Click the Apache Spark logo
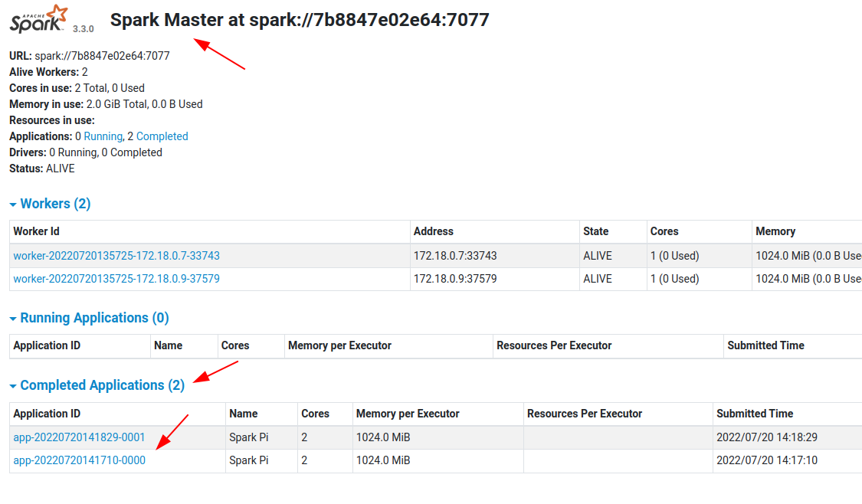This screenshot has width=862, height=504. click(x=38, y=19)
